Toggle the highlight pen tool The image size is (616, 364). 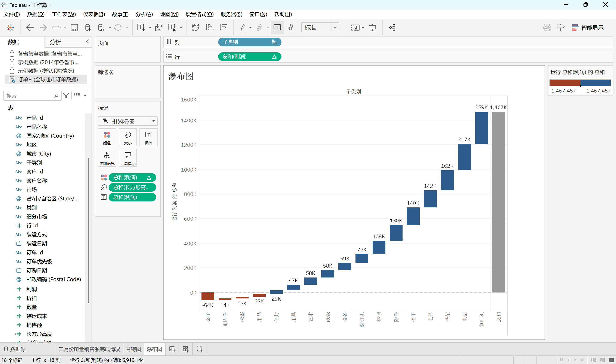pos(243,28)
